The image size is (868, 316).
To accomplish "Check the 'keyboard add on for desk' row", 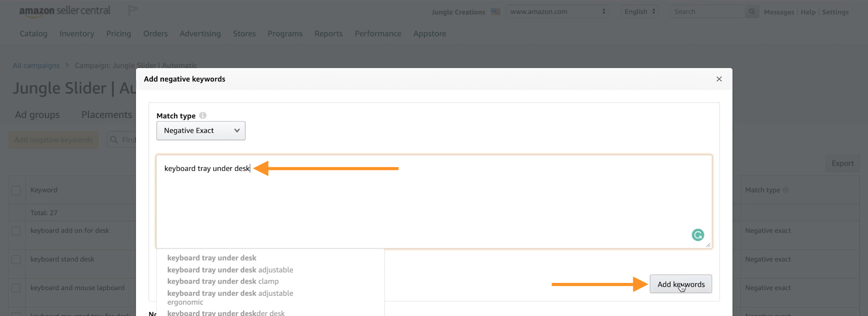I will point(16,231).
